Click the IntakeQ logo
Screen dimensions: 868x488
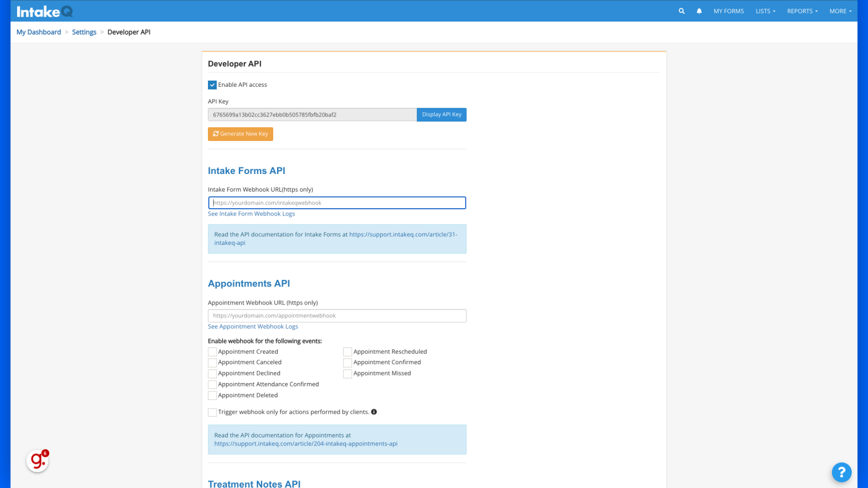click(44, 11)
